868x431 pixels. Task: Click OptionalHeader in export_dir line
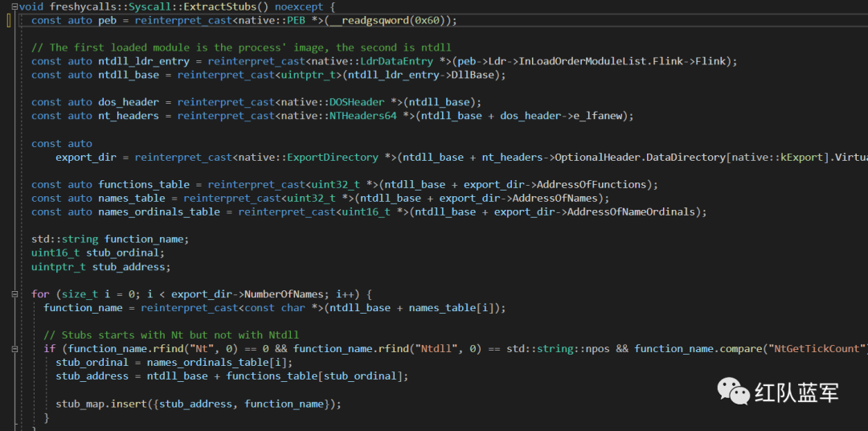(x=597, y=158)
